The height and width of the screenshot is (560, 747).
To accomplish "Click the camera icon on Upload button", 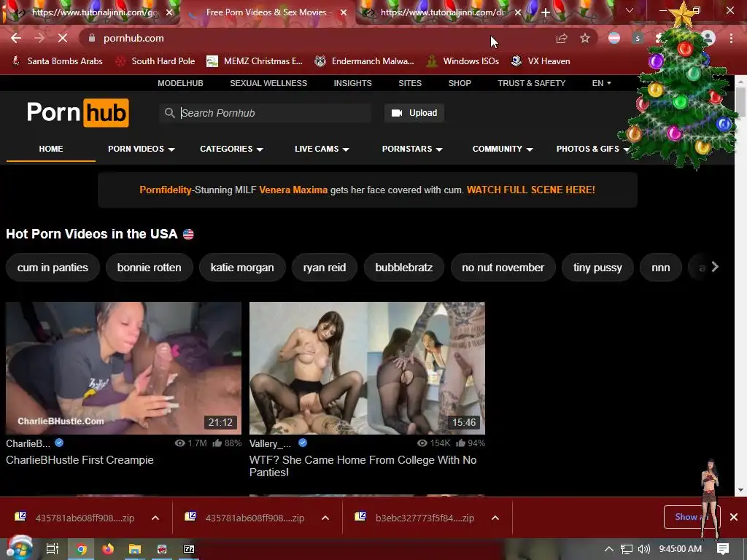I will pos(396,113).
